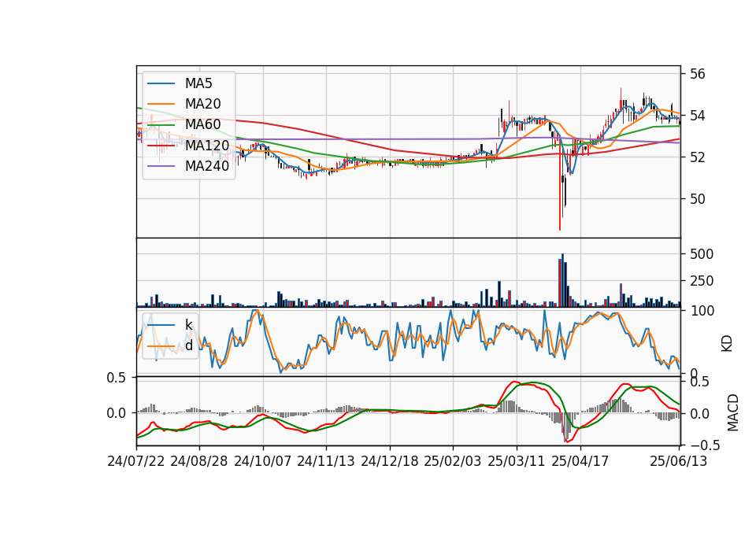Screen dimensions: 756x543
Task: Click the 25/06/13 date axis label
Action: pyautogui.click(x=679, y=461)
